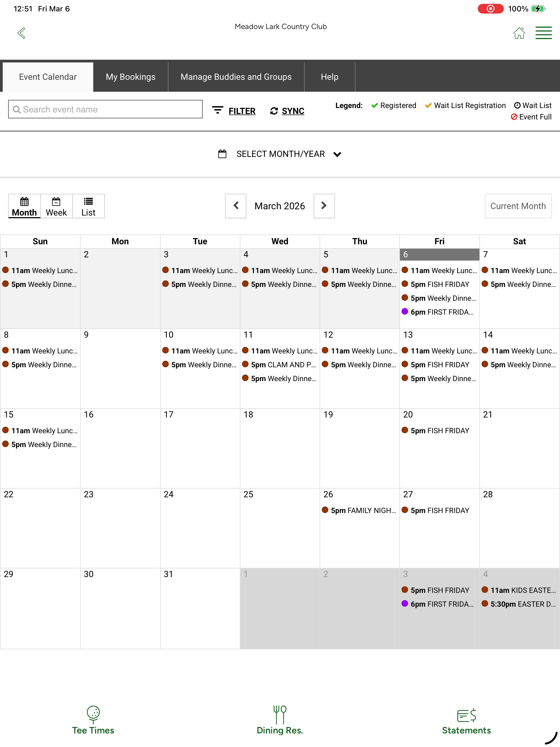Image resolution: width=560 pixels, height=747 pixels.
Task: Click the screen recording indicator
Action: click(x=491, y=9)
